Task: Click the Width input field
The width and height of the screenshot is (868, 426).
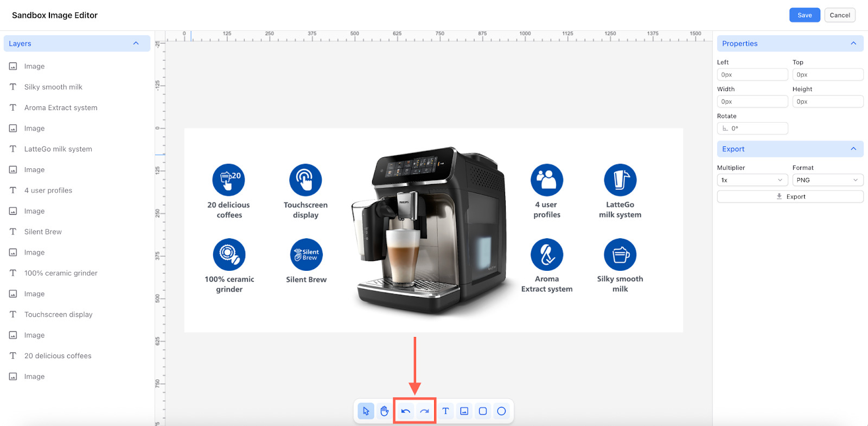Action: [752, 101]
